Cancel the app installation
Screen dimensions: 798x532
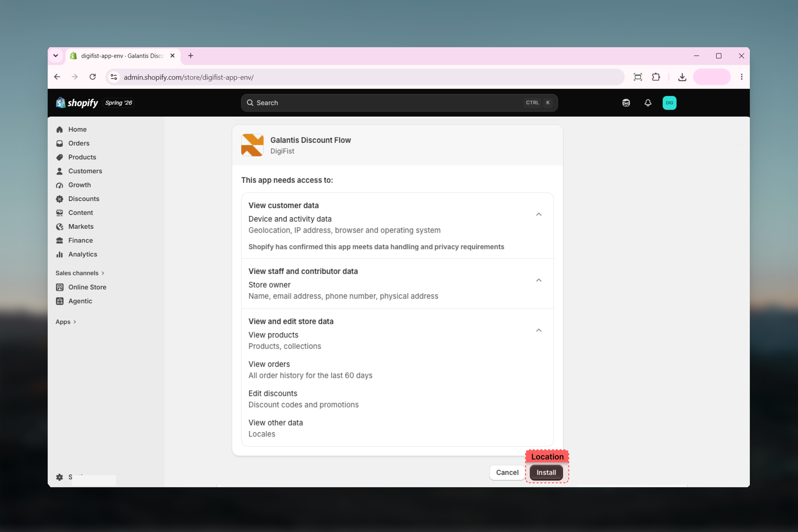[507, 472]
